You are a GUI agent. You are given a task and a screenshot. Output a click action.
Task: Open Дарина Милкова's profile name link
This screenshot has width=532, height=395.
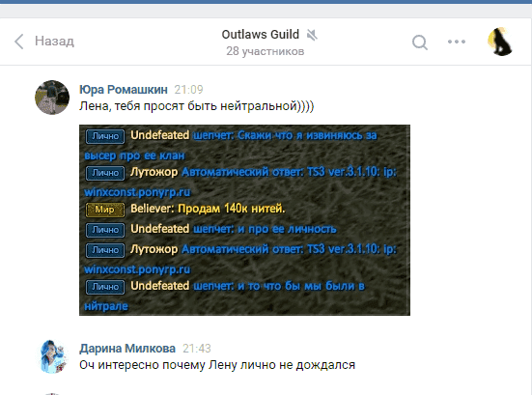pos(127,349)
